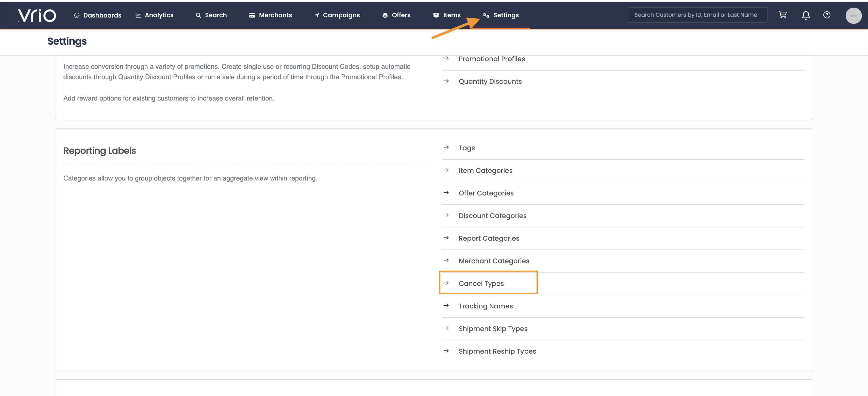Image resolution: width=868 pixels, height=396 pixels.
Task: Click the arrow icon beside Item Categories
Action: point(446,170)
